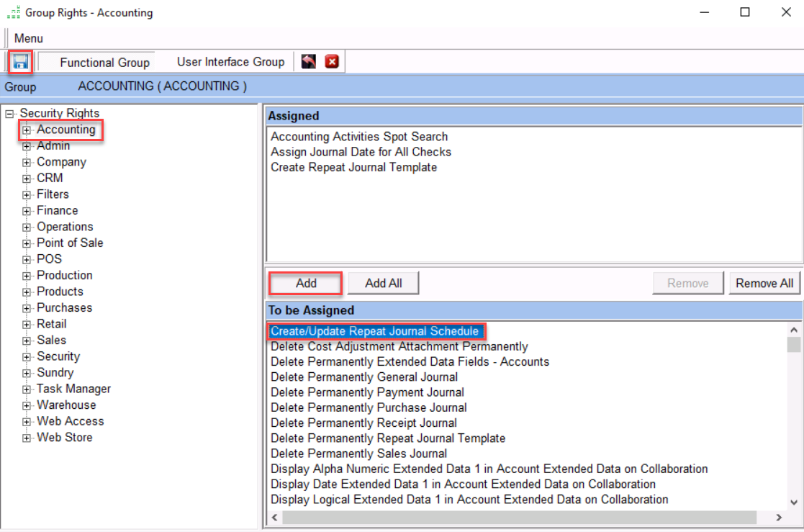Collapse the Security Rights root node
The width and height of the screenshot is (804, 532).
[9, 114]
